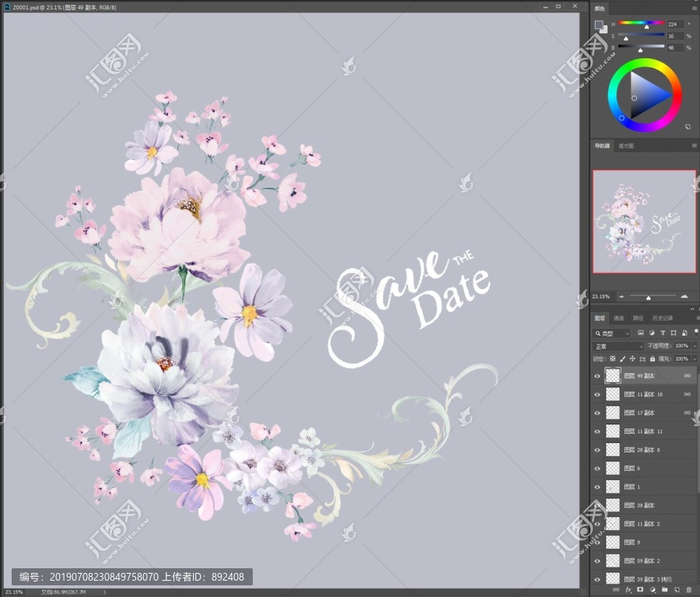Click the saturation S slider bar
This screenshot has width=700, height=597.
tap(641, 34)
